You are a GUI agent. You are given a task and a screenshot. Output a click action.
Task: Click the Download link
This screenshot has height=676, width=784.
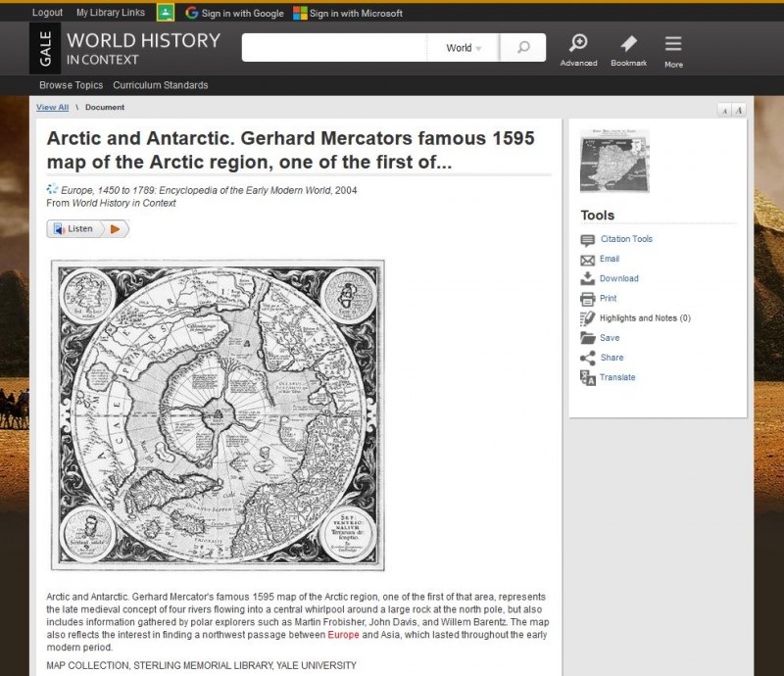(x=619, y=278)
